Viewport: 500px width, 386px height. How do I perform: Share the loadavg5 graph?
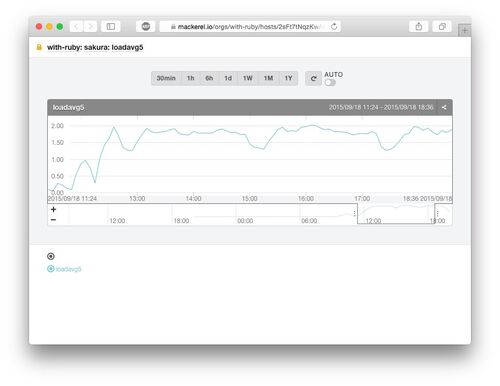[444, 107]
